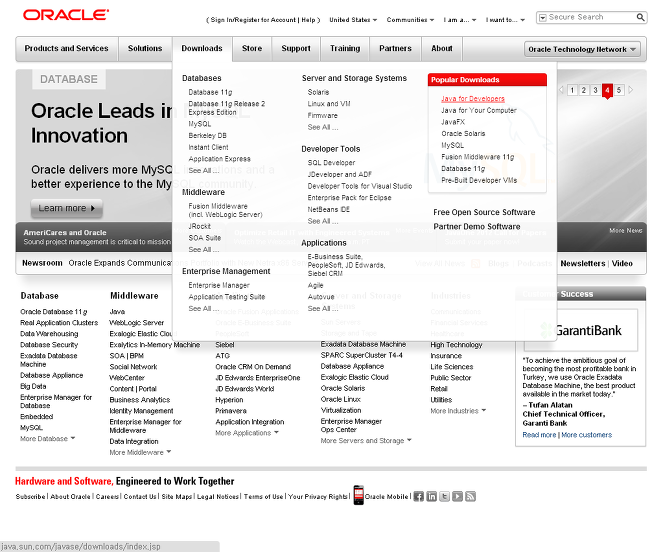This screenshot has height=552, width=663.
Task: Open SQL Developer download link
Action: [331, 163]
